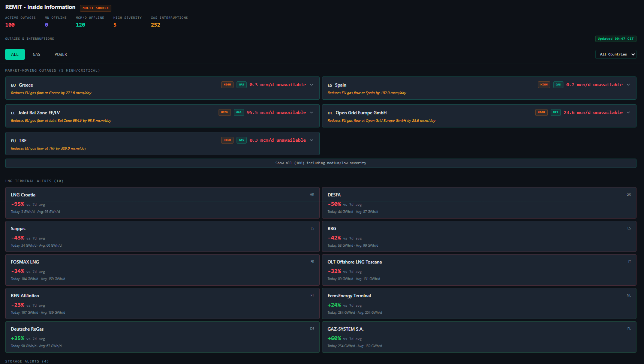Click the REN Atlântico terminal name
The height and width of the screenshot is (364, 644).
click(x=25, y=296)
